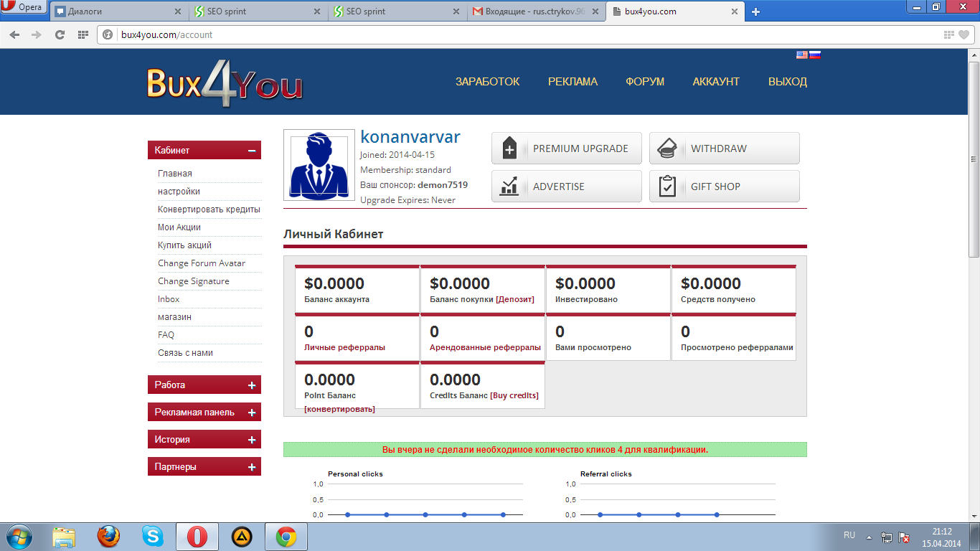Open FAQ in the sidebar
980x551 pixels.
point(166,335)
